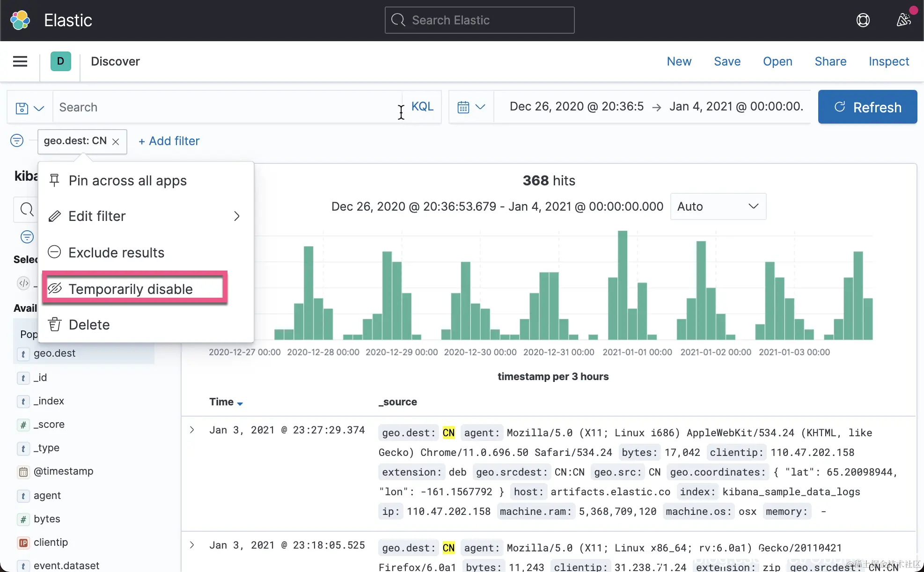Open the hamburger navigation menu

click(x=20, y=61)
